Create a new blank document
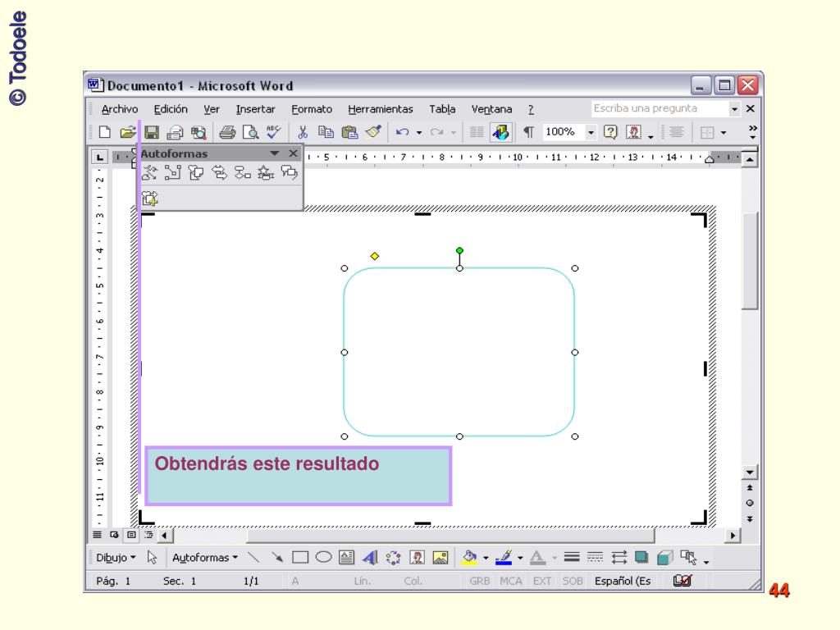The height and width of the screenshot is (630, 840). point(105,132)
